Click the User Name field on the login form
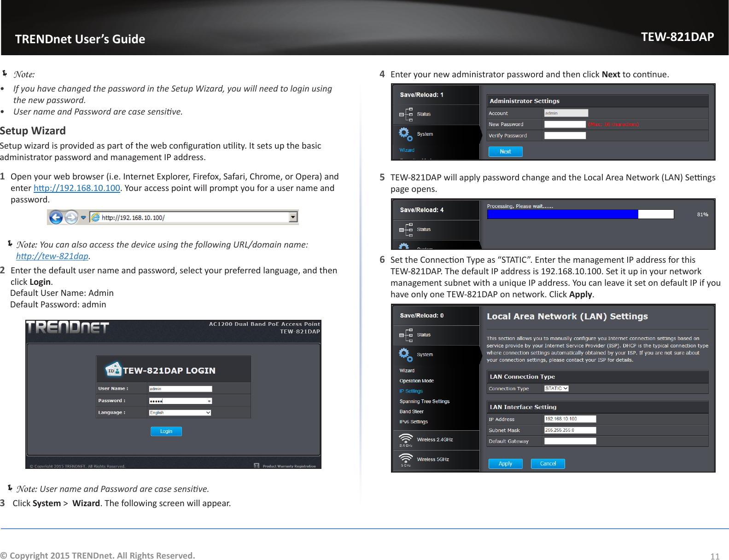Image resolution: width=729 pixels, height=560 pixels. [181, 389]
